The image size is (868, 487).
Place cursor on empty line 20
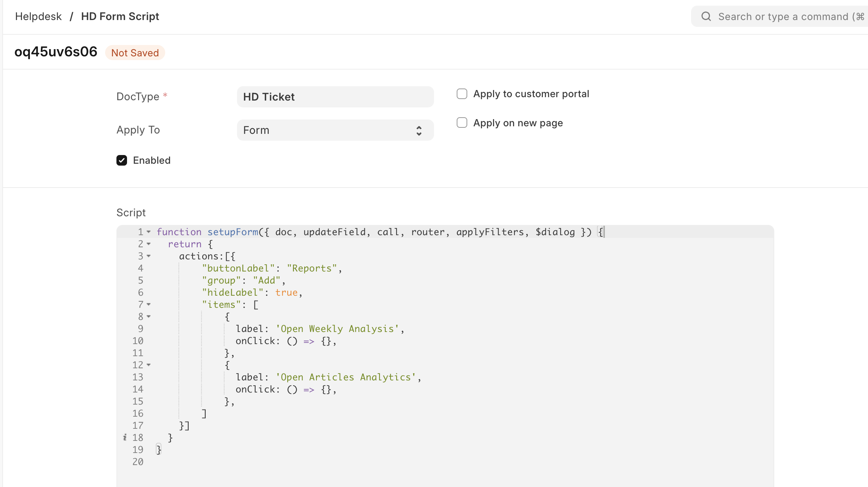pyautogui.click(x=265, y=462)
